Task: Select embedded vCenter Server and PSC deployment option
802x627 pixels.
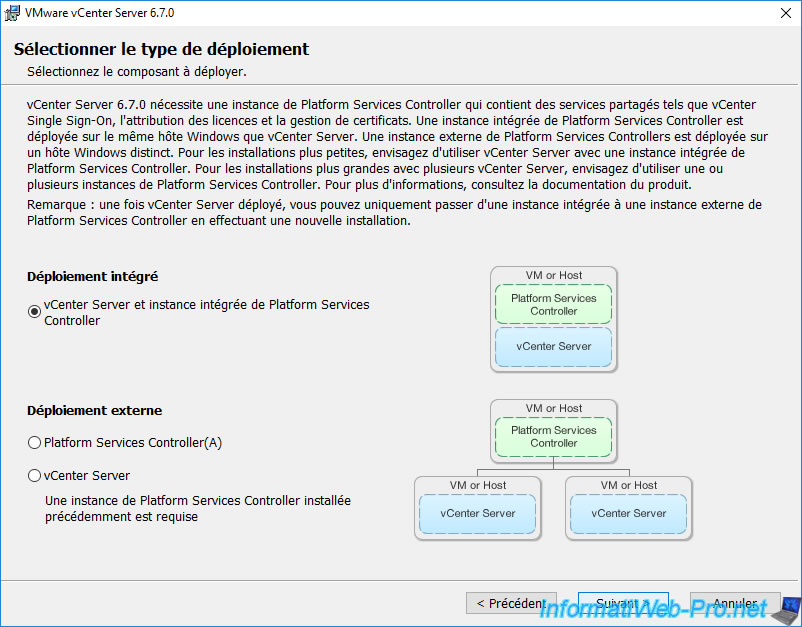Action: coord(35,312)
